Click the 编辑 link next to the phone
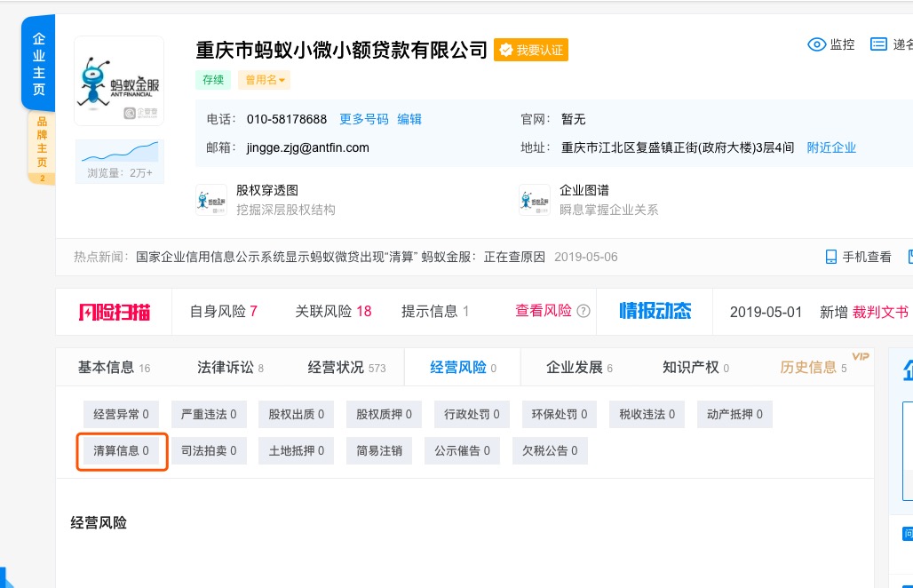Screen dimensions: 913x588 point(409,118)
